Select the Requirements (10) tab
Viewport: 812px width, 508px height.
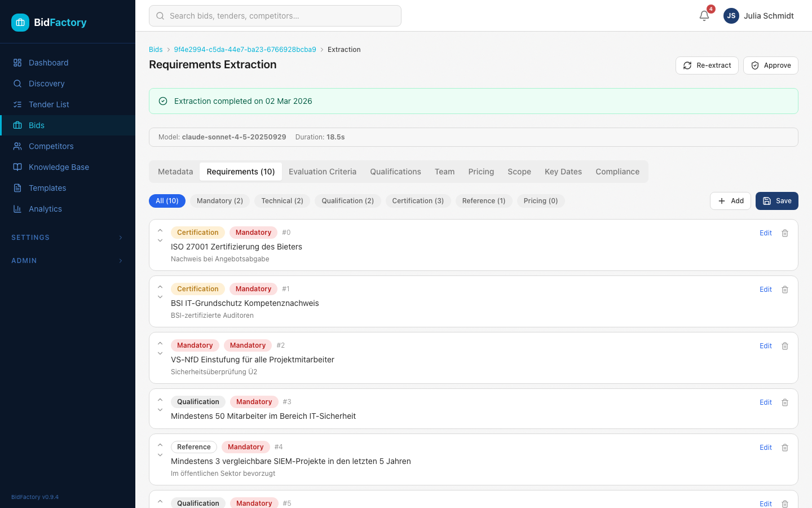tap(241, 172)
